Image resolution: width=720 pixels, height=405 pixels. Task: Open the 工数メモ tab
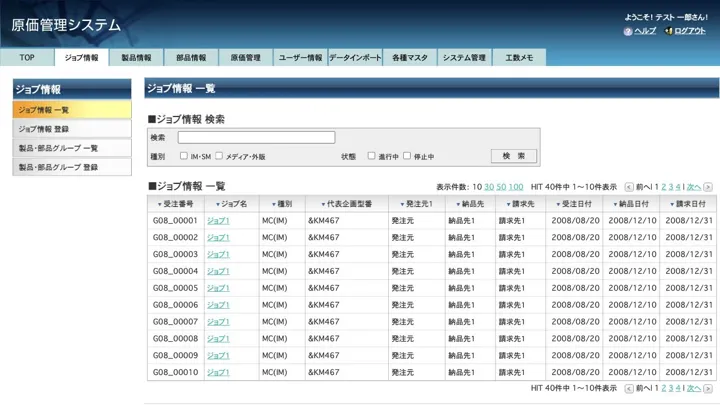coord(519,57)
